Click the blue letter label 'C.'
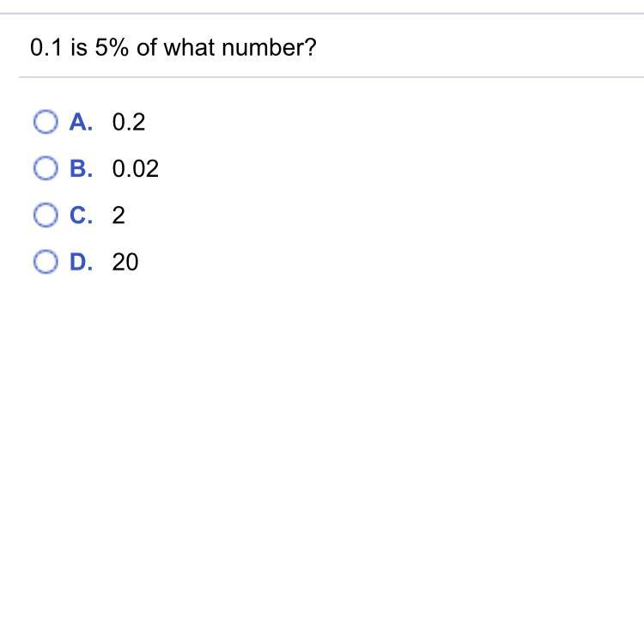644x644 pixels. tap(82, 216)
